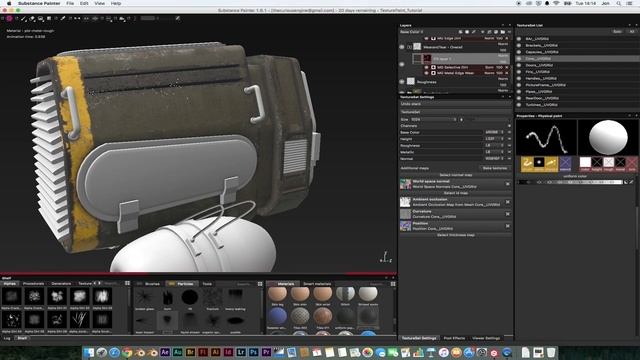Remove the Position map with its X
Image resolution: width=640 pixels, height=360 pixels.
tap(508, 226)
